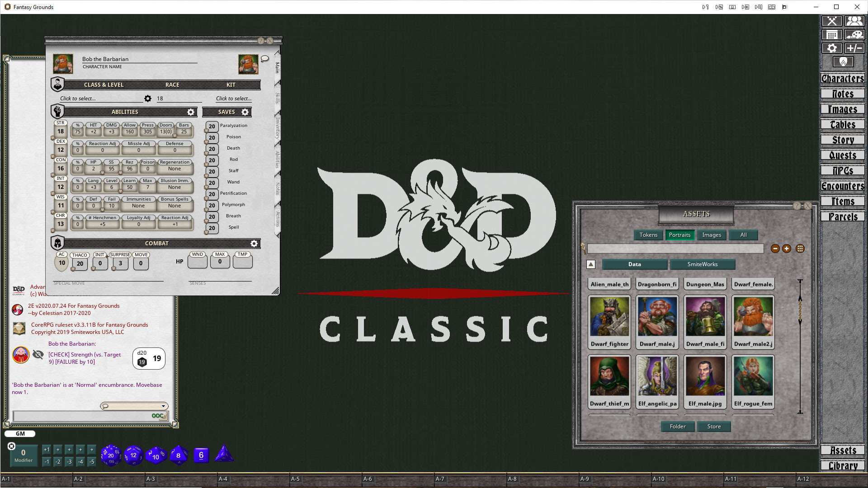Open the Modifiers +/- icon
Image resolution: width=868 pixels, height=488 pixels.
coord(854,48)
